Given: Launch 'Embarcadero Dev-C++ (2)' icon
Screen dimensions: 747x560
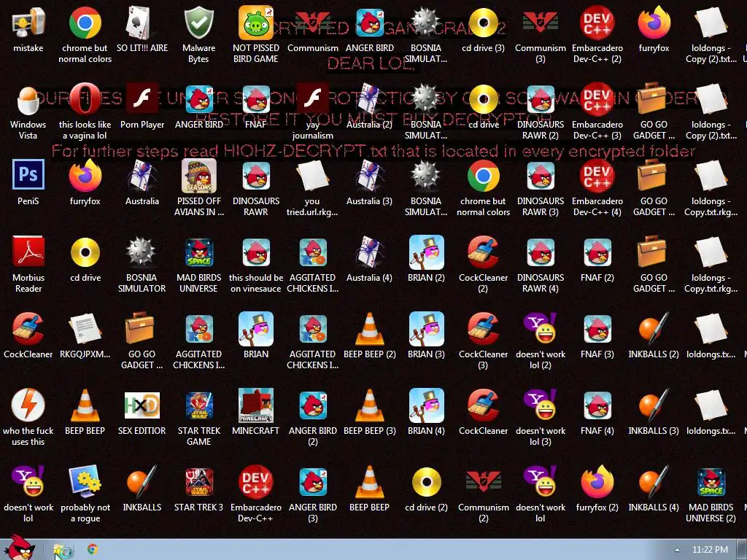Looking at the screenshot, I should (x=597, y=23).
